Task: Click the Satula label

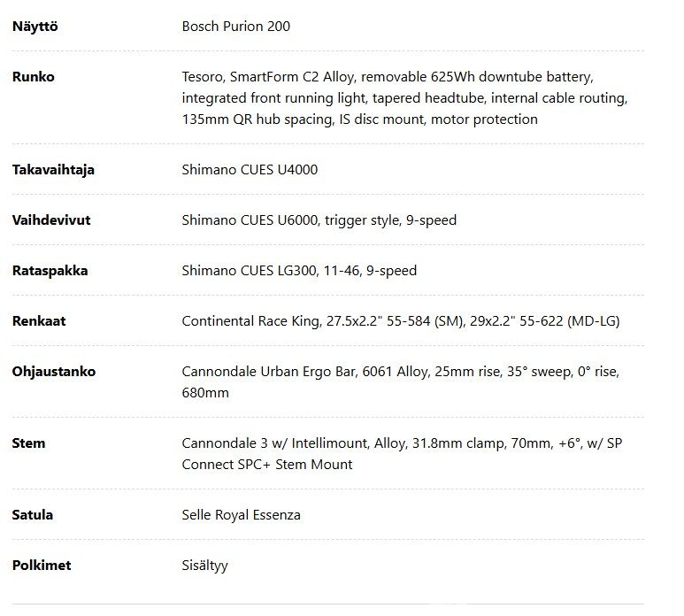Action: (x=32, y=515)
